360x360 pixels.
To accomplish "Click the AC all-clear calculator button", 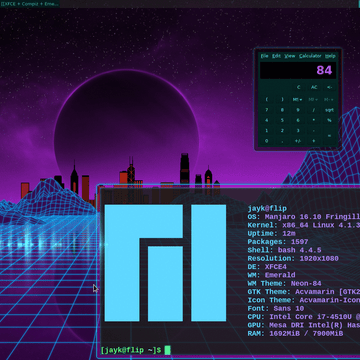I will (314, 87).
